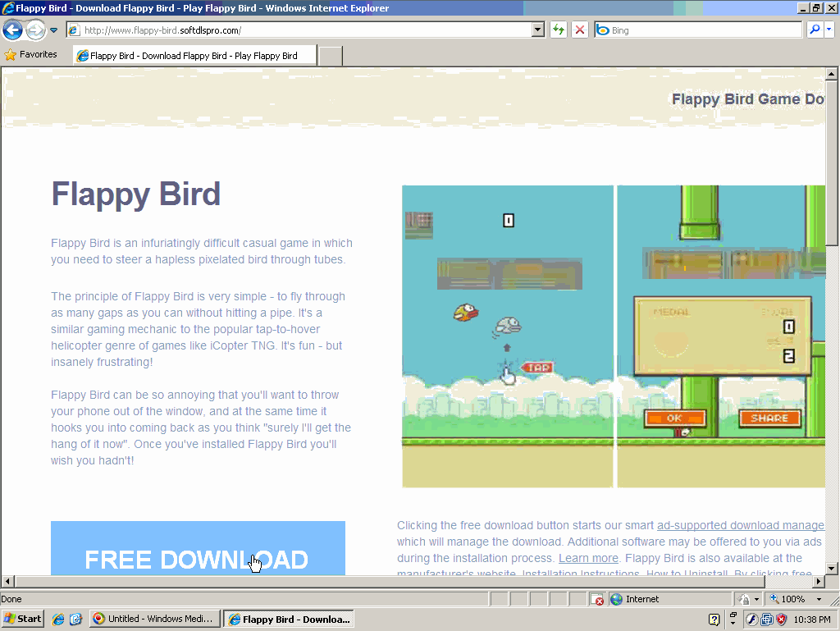Screen dimensions: 840x631
Task: Click the Flappy Bird Game Do header text
Action: coord(748,99)
